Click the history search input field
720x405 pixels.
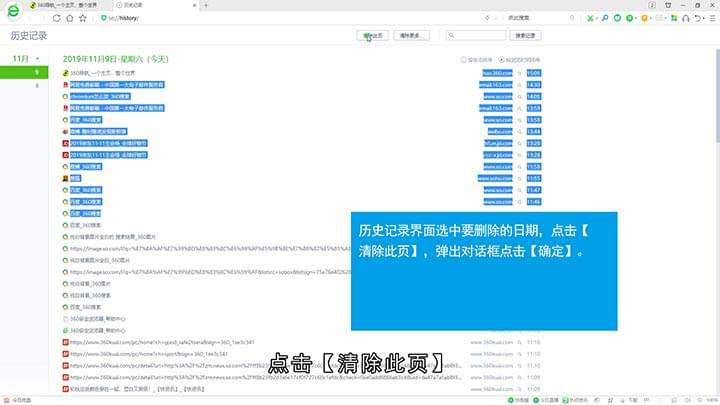(x=476, y=35)
